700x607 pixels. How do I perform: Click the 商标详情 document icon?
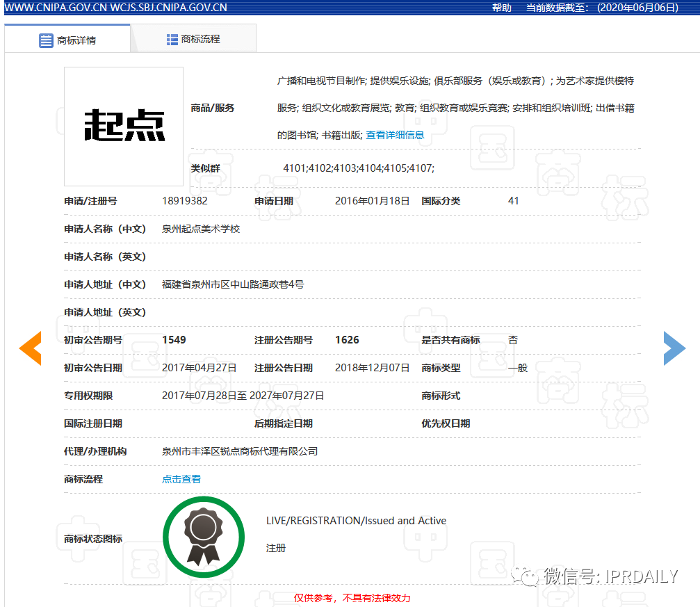pyautogui.click(x=46, y=40)
